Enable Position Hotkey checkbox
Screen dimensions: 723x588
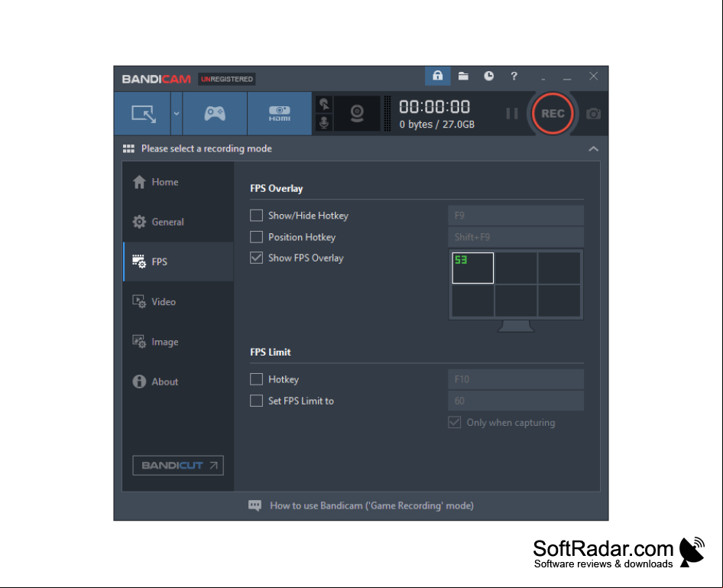(x=256, y=236)
